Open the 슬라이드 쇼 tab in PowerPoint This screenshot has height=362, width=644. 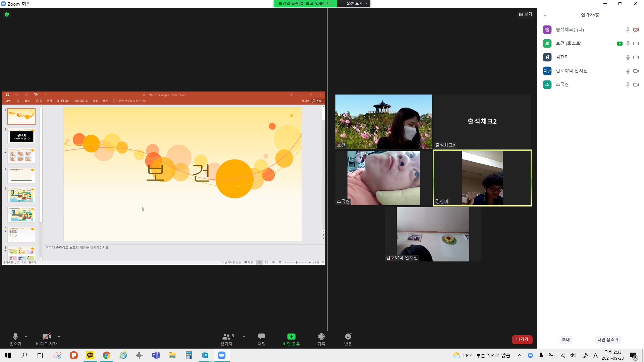[81, 101]
